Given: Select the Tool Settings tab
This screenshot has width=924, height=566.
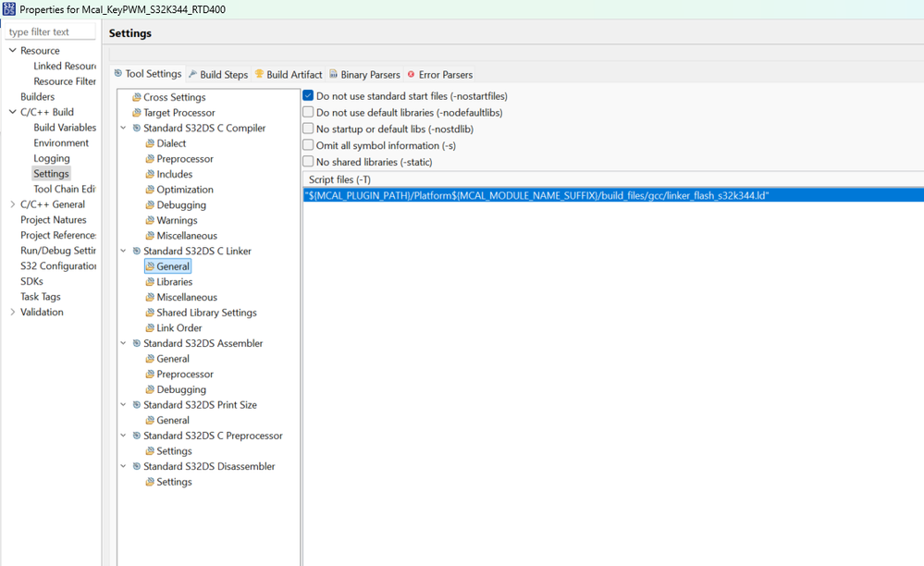Looking at the screenshot, I should 148,74.
